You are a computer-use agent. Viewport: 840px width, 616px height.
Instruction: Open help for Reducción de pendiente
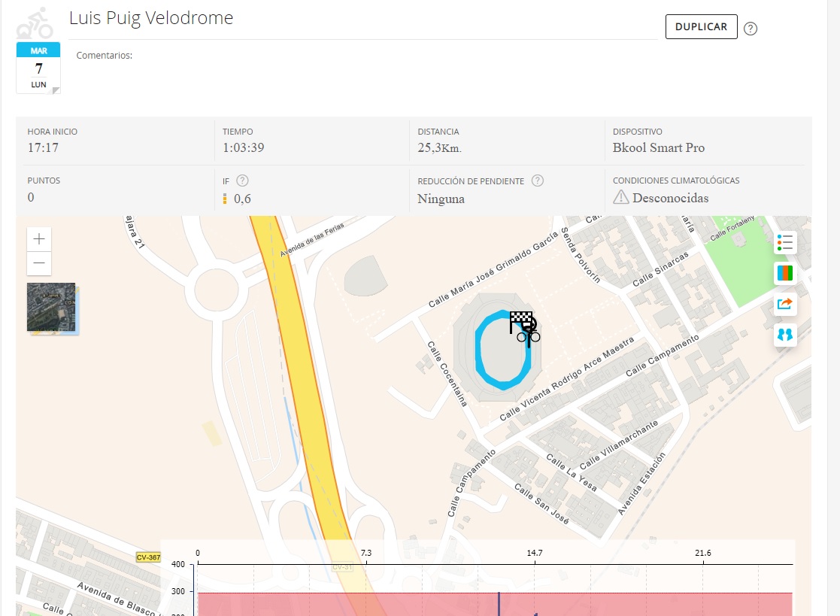538,181
